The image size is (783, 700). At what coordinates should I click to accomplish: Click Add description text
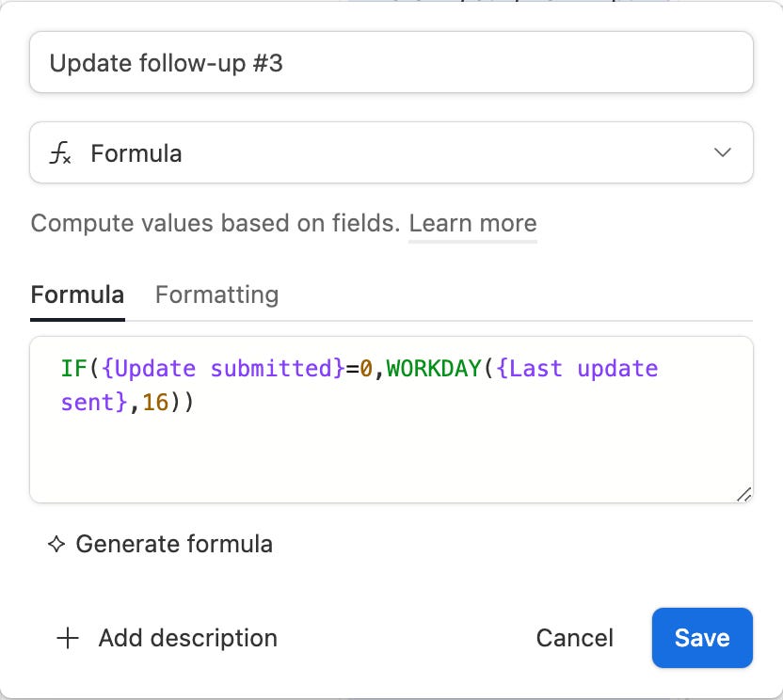(x=187, y=638)
